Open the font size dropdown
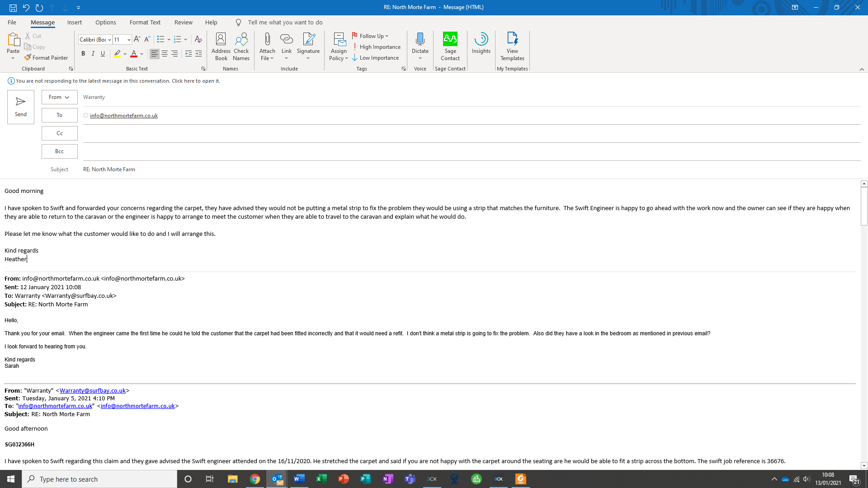Image resolution: width=868 pixels, height=488 pixels. click(x=129, y=40)
